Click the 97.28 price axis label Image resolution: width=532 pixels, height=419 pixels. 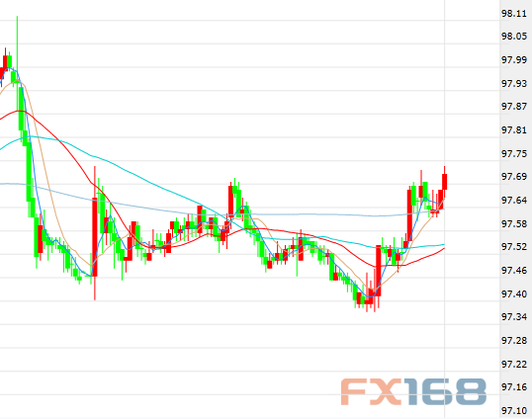[x=514, y=340]
